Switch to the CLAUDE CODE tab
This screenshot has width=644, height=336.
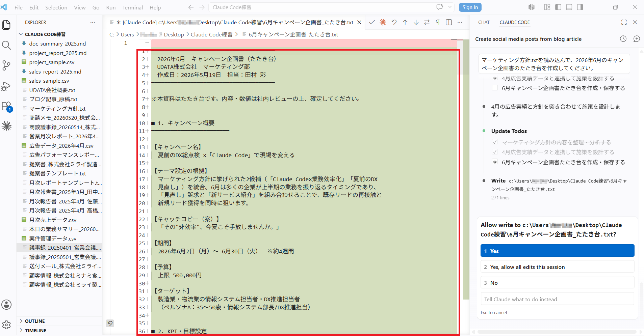pos(514,22)
